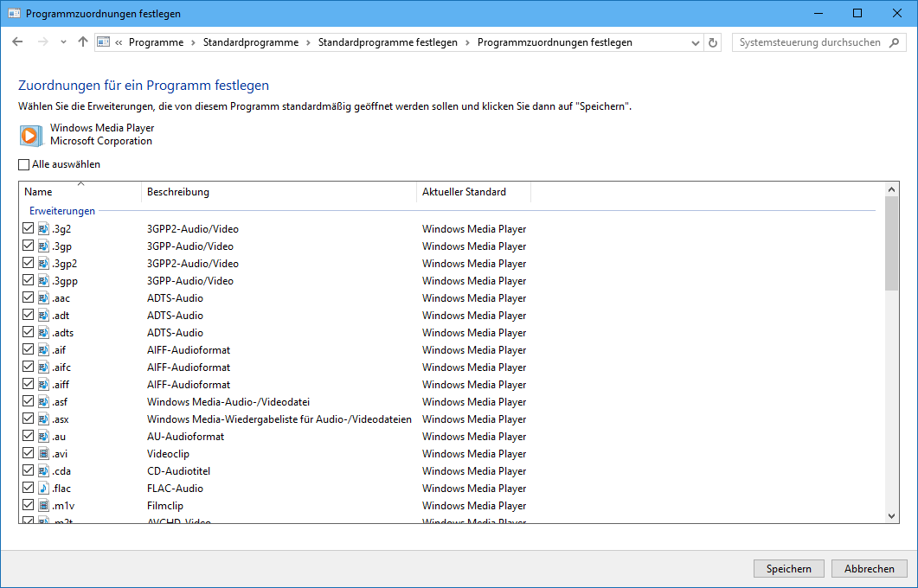918x588 pixels.
Task: Uncheck the .m1v extension checkbox
Action: pos(28,505)
